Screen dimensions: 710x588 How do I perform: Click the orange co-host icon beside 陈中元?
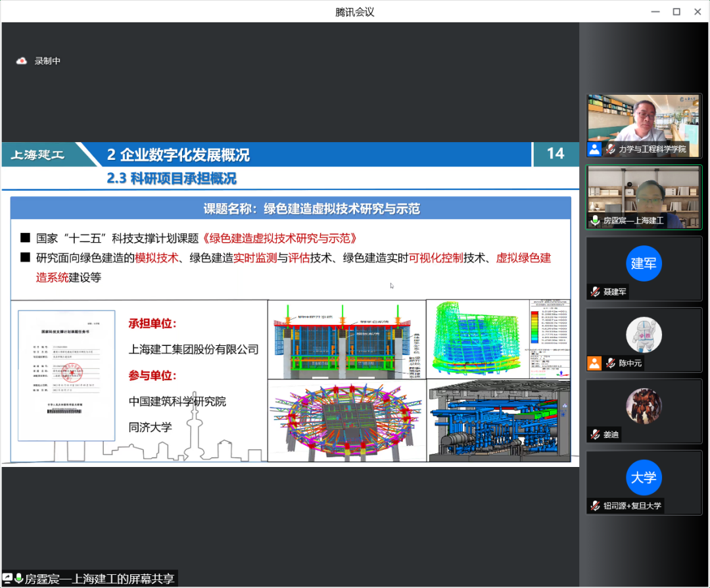click(x=594, y=363)
